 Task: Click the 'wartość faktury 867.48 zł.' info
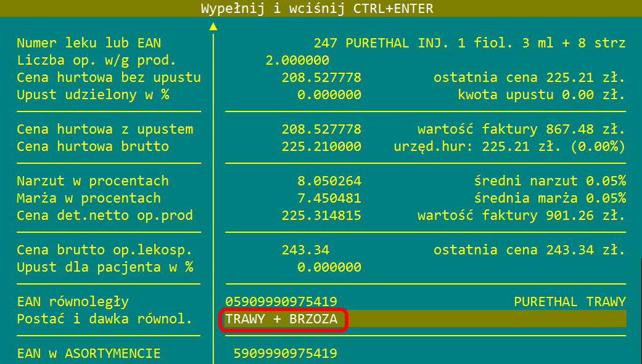[521, 129]
